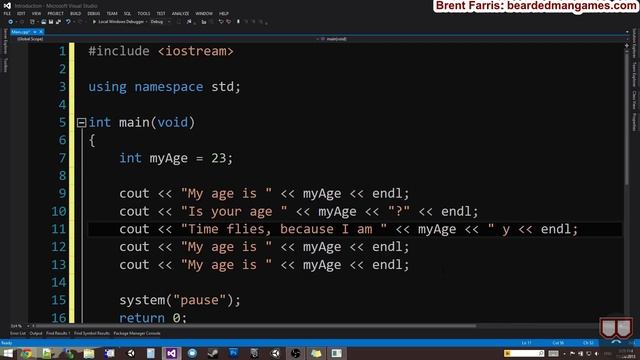Open the FILE menu

click(7, 13)
